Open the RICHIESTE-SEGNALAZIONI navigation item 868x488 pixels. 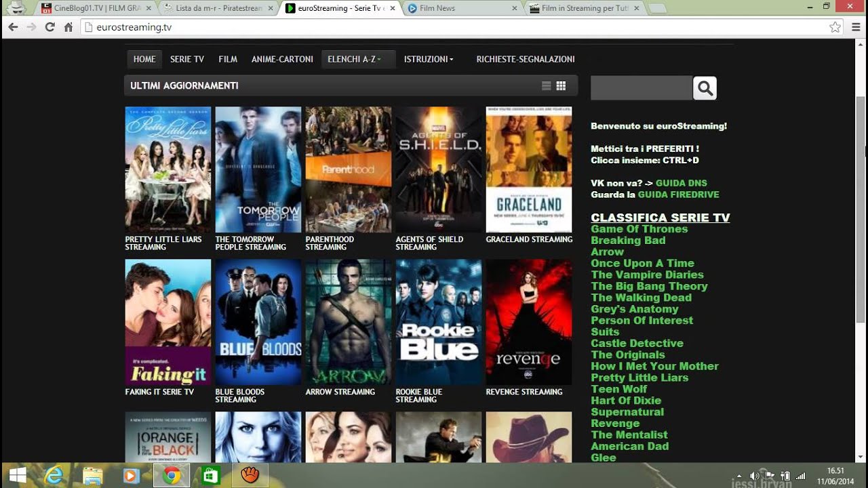526,59
